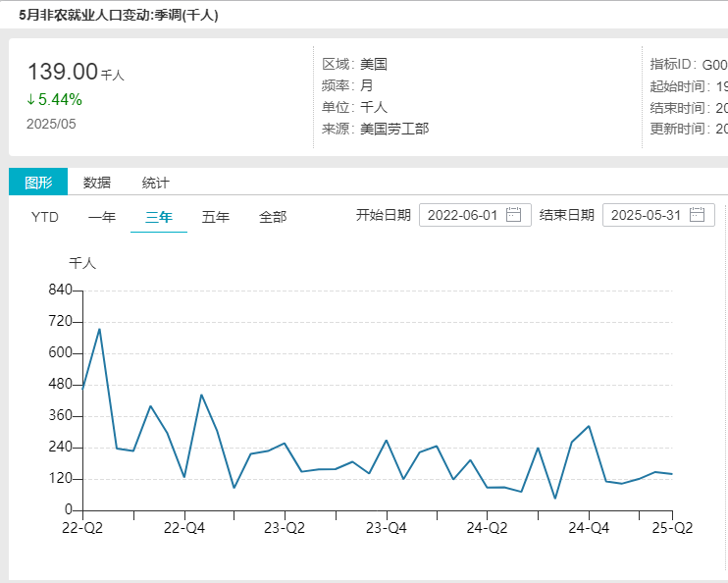Open the 数据 tab

tap(97, 183)
